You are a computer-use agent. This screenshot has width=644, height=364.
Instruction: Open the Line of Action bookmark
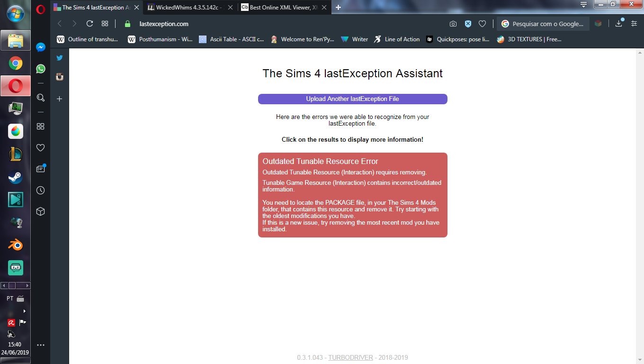click(397, 39)
